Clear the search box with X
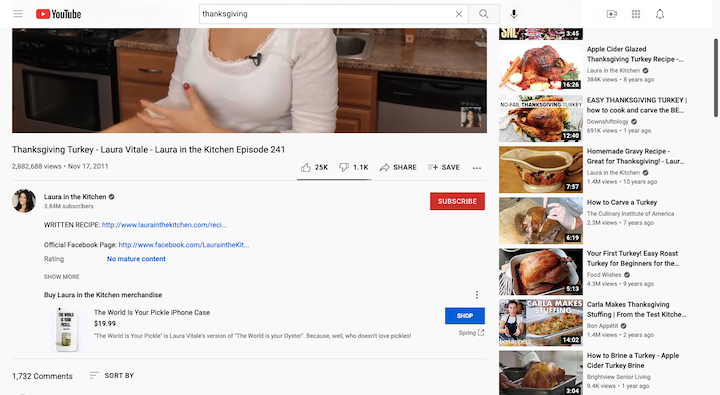The image size is (720, 395). (459, 14)
